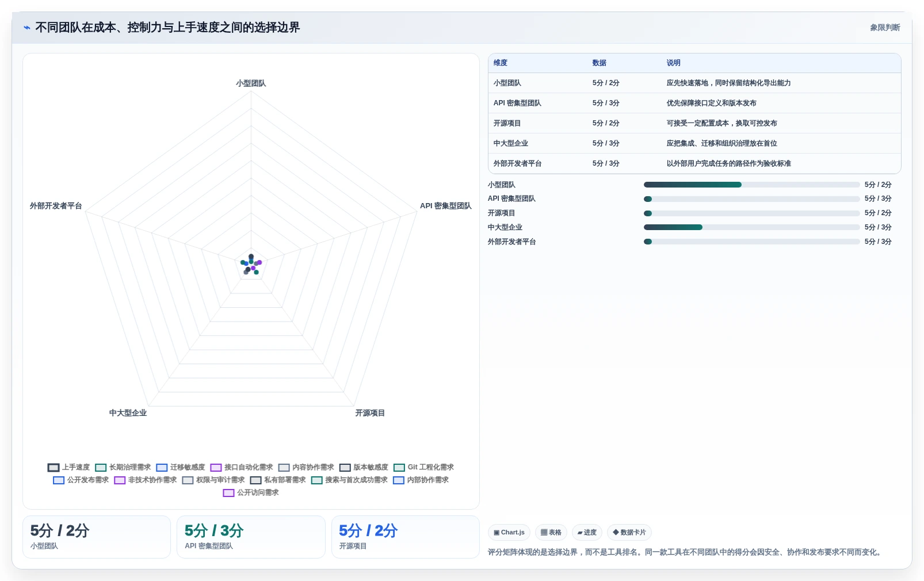Click the 中大型企业 radar axis label
The width and height of the screenshot is (924, 581).
[128, 413]
